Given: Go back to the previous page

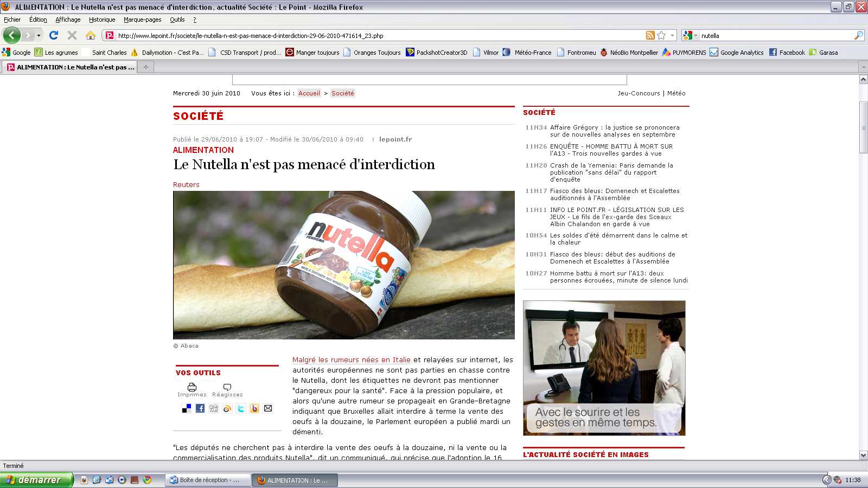Looking at the screenshot, I should click(x=12, y=35).
